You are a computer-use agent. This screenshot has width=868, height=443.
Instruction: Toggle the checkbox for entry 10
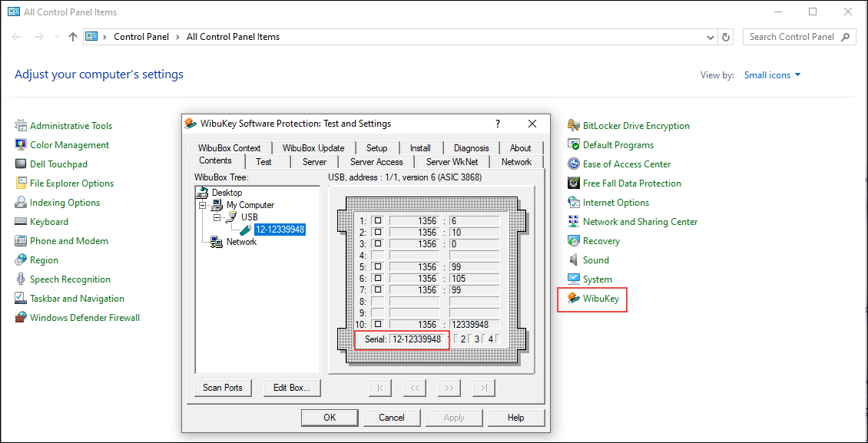pos(378,323)
